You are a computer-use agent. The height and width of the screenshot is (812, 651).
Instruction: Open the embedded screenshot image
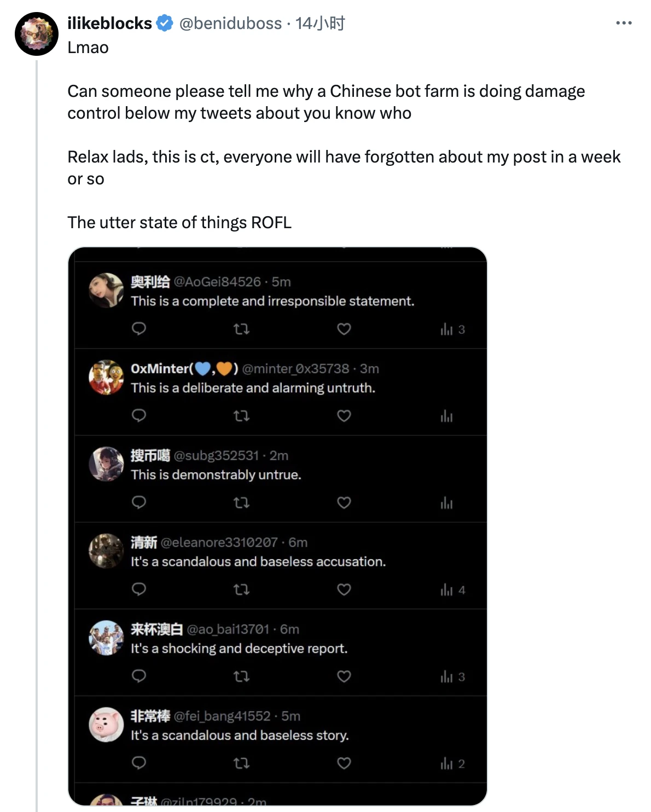tap(277, 525)
